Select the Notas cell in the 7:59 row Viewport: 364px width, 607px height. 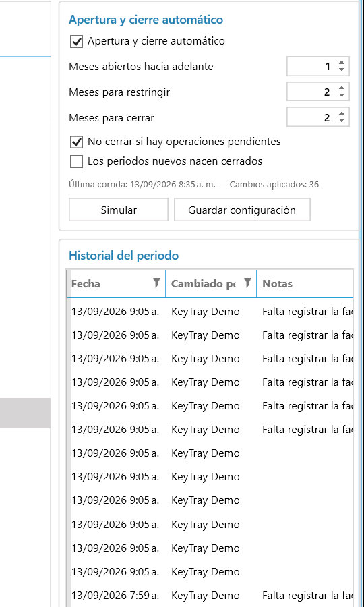coord(305,596)
